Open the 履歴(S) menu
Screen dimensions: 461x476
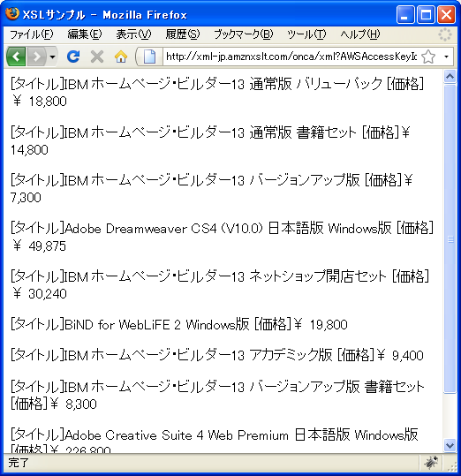tap(183, 34)
